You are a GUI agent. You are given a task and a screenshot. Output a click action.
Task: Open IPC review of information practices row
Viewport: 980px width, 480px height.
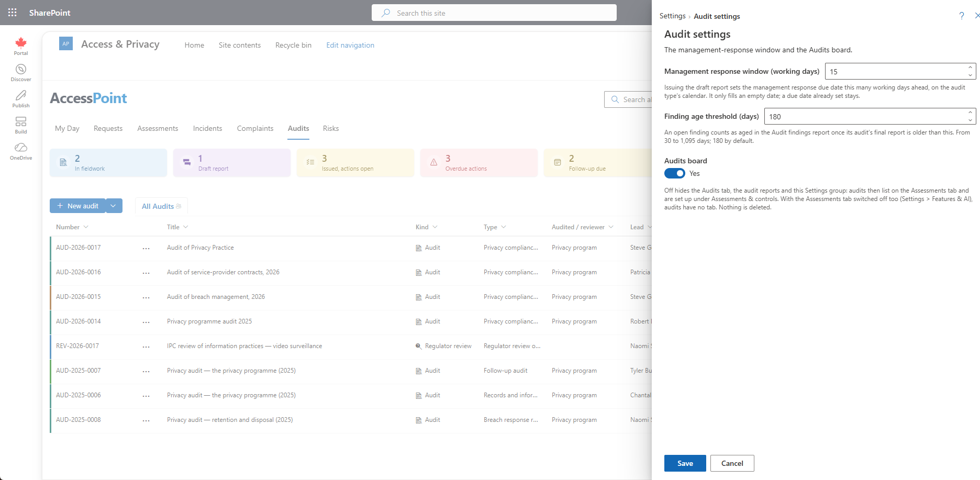(244, 346)
